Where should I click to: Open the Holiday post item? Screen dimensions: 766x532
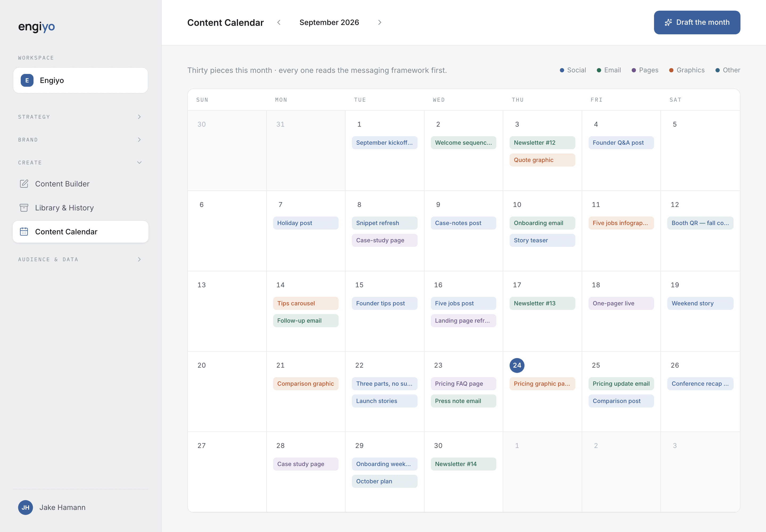pos(306,223)
